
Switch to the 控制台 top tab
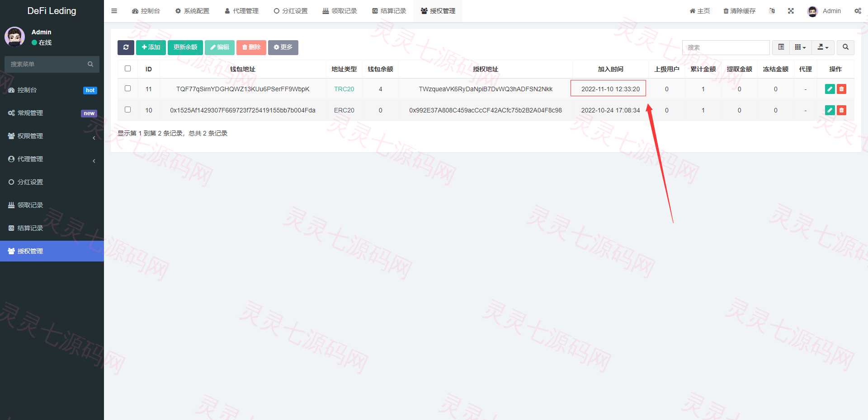146,11
